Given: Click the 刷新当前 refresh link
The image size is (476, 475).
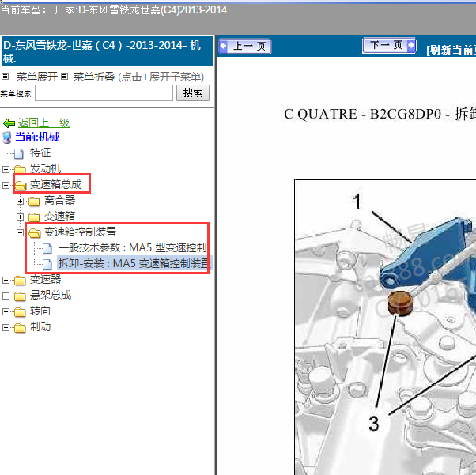Looking at the screenshot, I should click(x=451, y=50).
